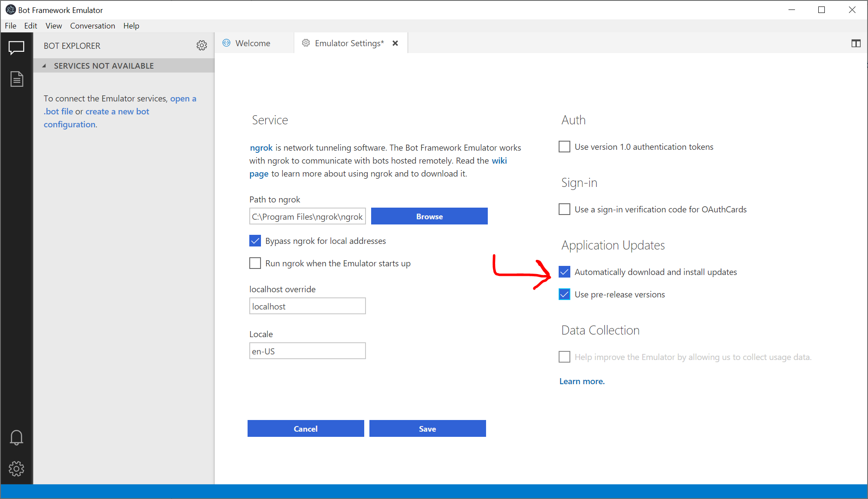Open the Resources document icon in sidebar
Viewport: 868px width, 499px height.
(16, 79)
